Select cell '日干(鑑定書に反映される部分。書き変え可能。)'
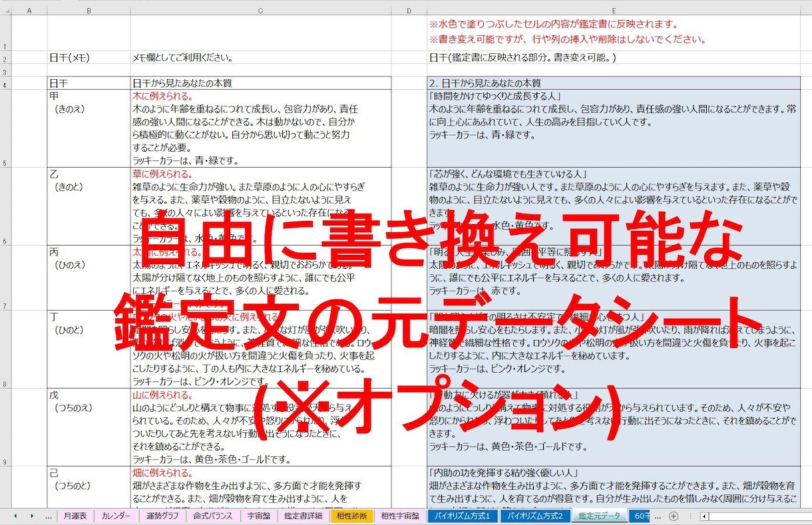This screenshot has height=525, width=812. tap(613, 58)
